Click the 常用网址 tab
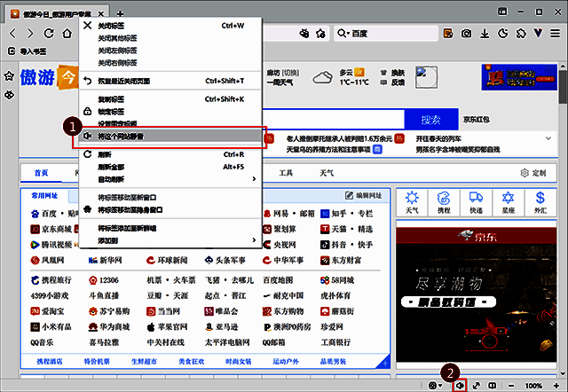This screenshot has width=568, height=392. pyautogui.click(x=44, y=196)
